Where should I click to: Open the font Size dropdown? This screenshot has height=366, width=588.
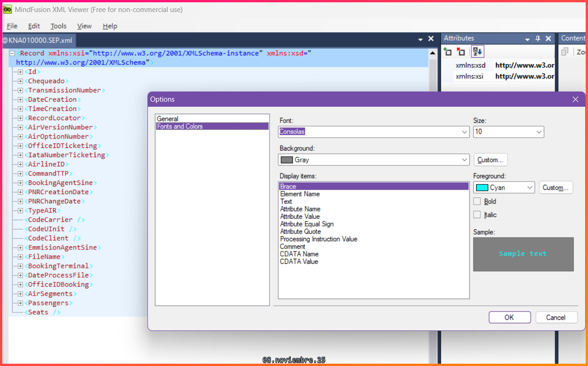[x=539, y=132]
